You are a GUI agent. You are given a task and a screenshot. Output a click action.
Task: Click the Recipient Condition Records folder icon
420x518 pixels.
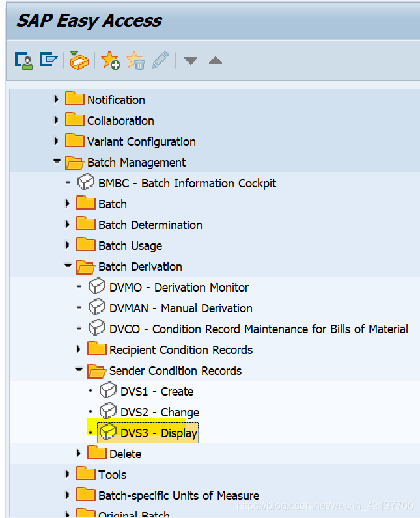(97, 349)
